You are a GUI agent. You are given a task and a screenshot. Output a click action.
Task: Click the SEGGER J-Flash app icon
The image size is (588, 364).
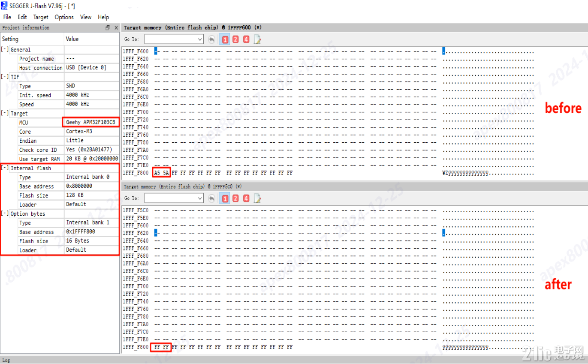click(4, 5)
